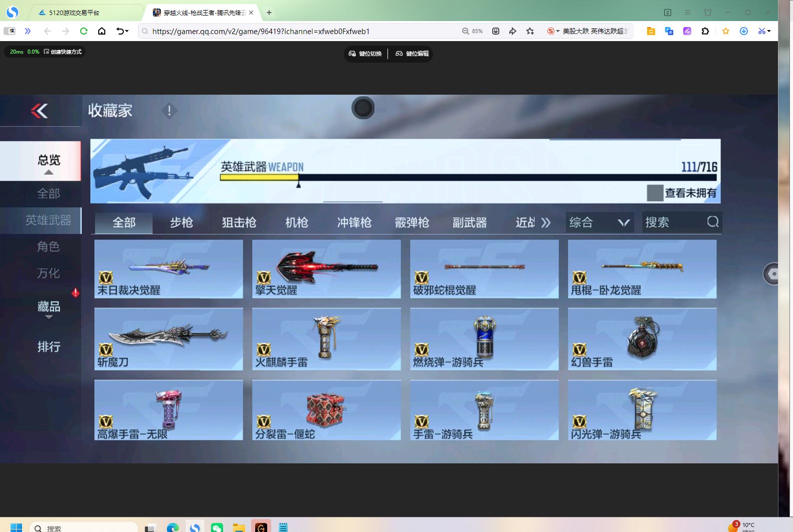
Task: Click 创建快捷方式 create shortcut button
Action: pos(63,52)
